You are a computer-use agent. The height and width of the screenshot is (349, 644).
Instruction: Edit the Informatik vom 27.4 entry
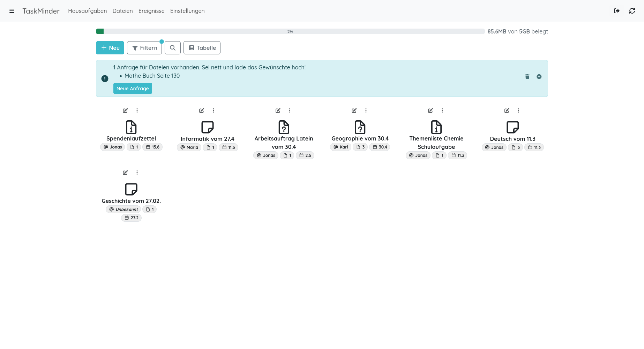(x=202, y=111)
